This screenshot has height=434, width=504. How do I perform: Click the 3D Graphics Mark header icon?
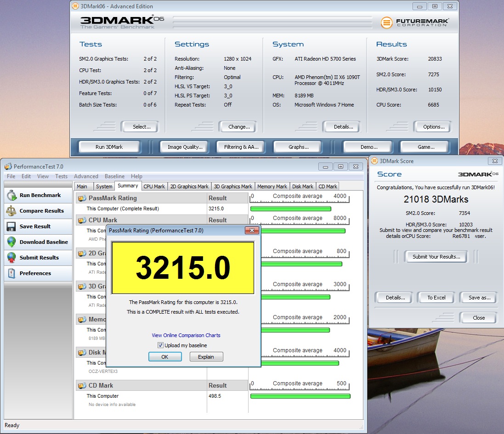click(82, 286)
